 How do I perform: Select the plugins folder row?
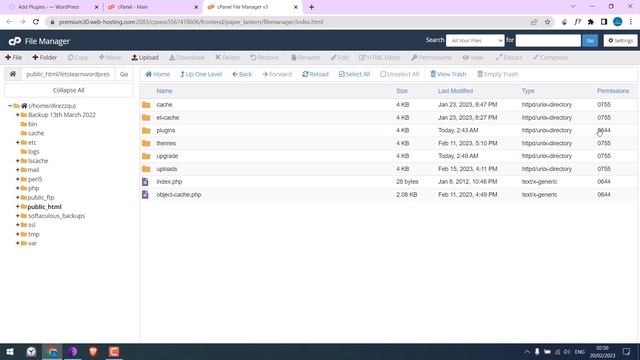(x=388, y=130)
